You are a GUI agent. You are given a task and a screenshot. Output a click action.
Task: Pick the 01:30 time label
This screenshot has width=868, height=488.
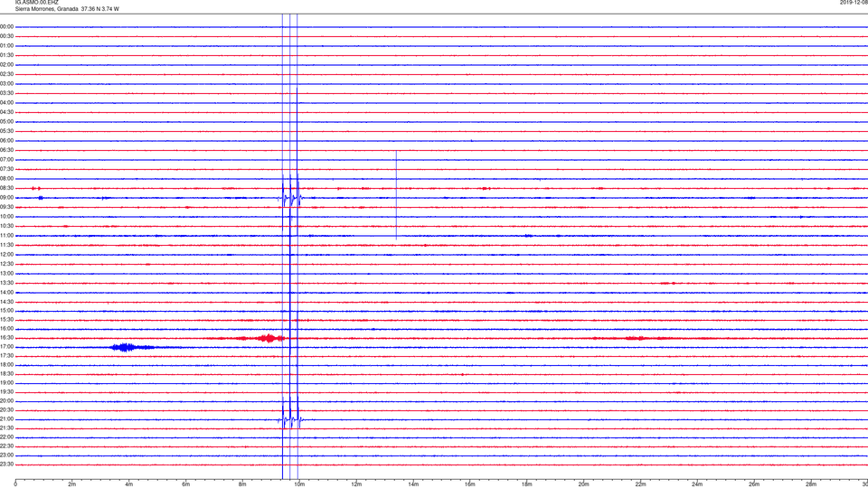point(6,55)
